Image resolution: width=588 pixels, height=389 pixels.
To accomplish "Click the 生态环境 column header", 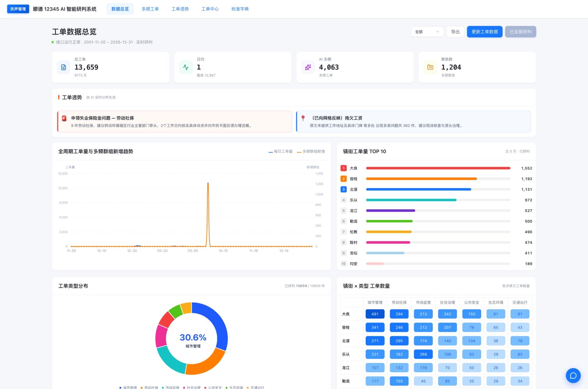I will tap(496, 303).
